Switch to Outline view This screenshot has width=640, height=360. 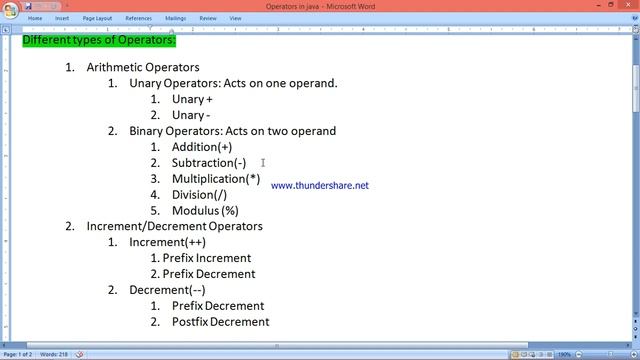[x=541, y=355]
